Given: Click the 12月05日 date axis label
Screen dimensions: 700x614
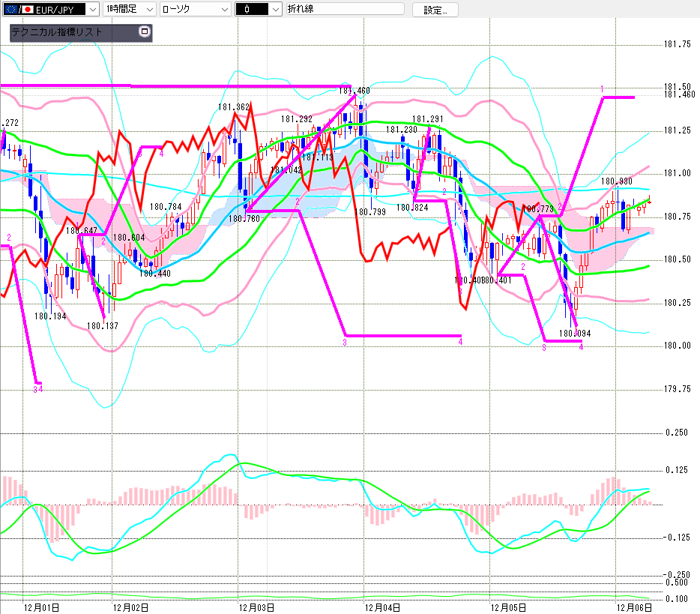Looking at the screenshot, I should coord(507,607).
